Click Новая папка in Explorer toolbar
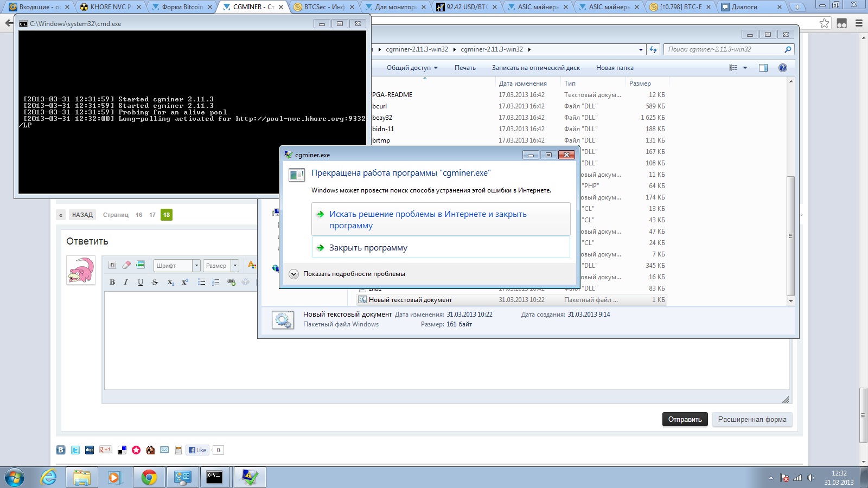This screenshot has height=488, width=868. point(615,68)
